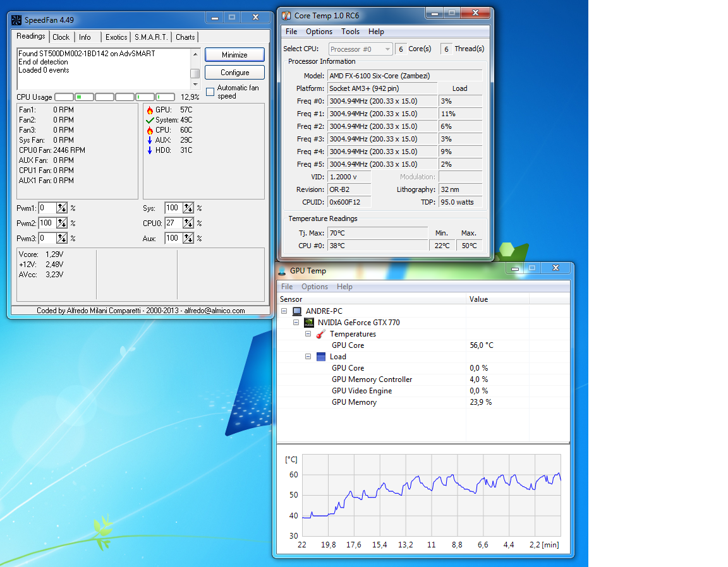Image resolution: width=728 pixels, height=567 pixels.
Task: Open GPU Temp Help menu
Action: [x=344, y=287]
